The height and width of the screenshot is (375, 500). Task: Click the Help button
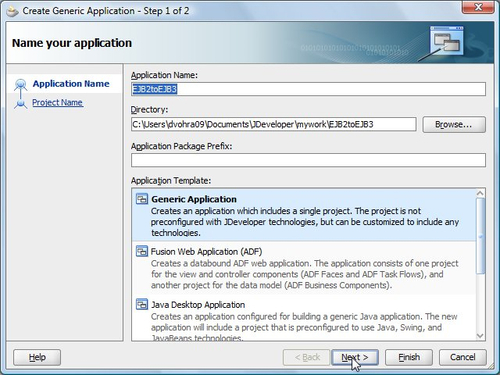point(37,357)
